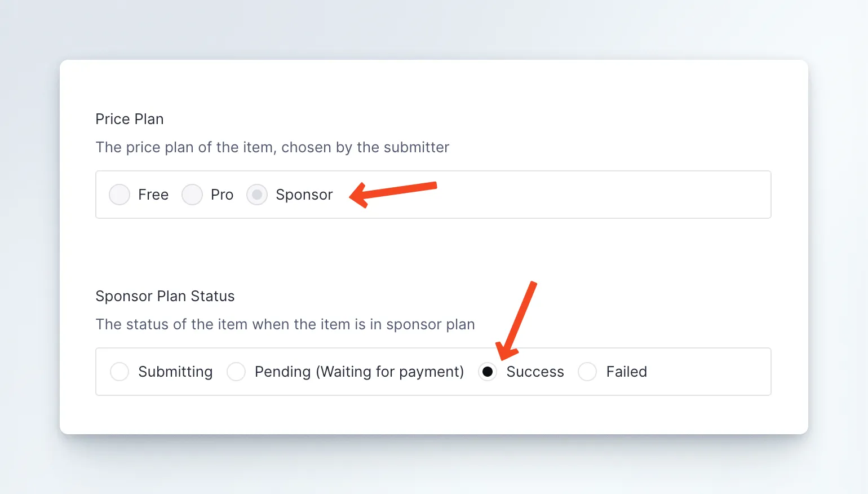Viewport: 868px width, 494px height.
Task: Click the "Pending (Waiting for payment)" text
Action: (359, 372)
